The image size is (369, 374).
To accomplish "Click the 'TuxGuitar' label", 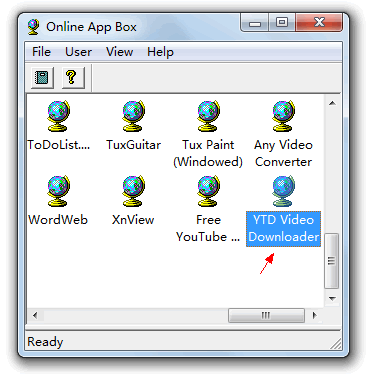I will click(133, 145).
